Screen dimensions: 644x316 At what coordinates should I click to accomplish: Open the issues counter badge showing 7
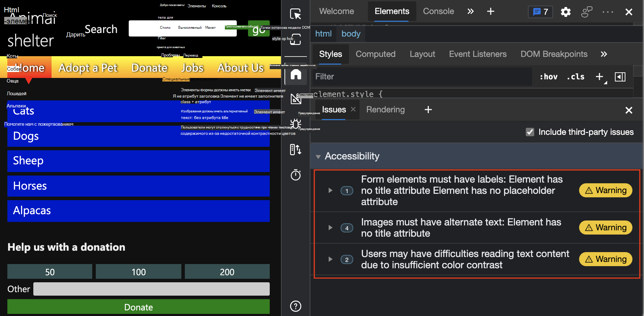tap(540, 12)
